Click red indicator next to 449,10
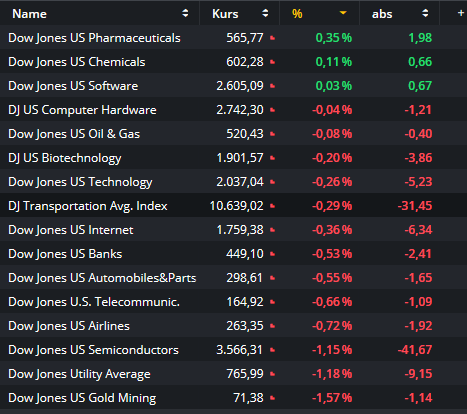Viewport: 467px width, 414px height. pyautogui.click(x=272, y=254)
